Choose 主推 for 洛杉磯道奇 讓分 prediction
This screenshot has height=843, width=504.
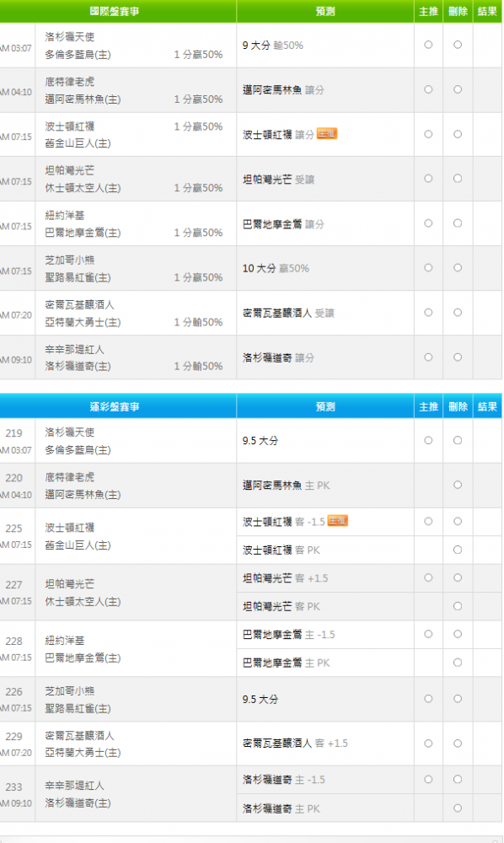[x=428, y=357]
